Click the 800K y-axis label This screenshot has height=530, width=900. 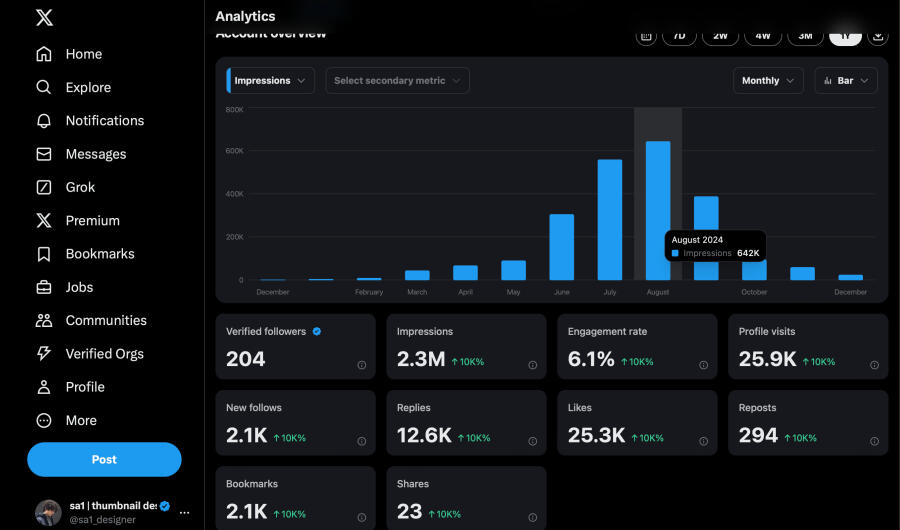(x=235, y=110)
